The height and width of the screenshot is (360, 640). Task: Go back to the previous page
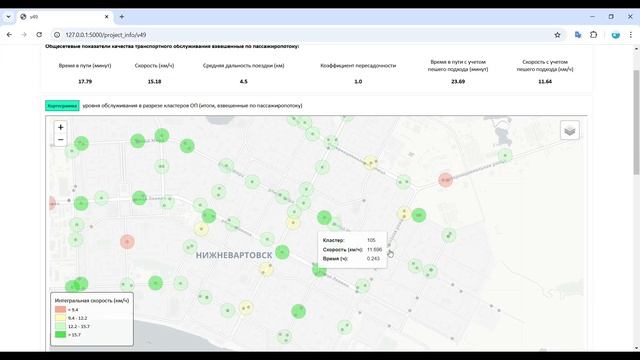[9, 35]
